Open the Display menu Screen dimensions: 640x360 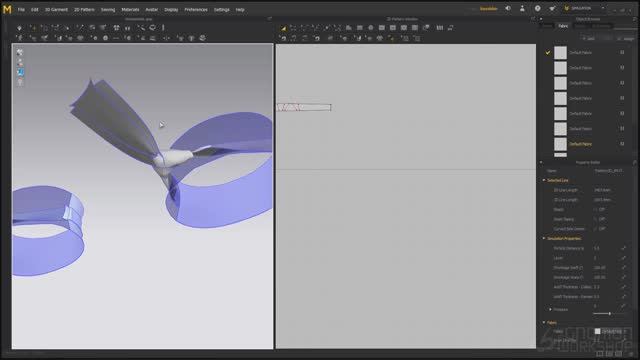pos(171,9)
